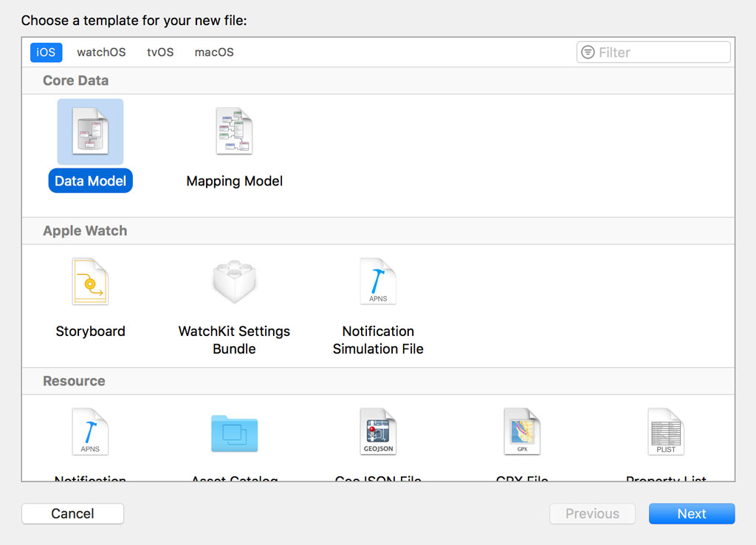This screenshot has height=545, width=756.
Task: Pick the WatchKit Settings Bundle icon
Action: tap(234, 282)
